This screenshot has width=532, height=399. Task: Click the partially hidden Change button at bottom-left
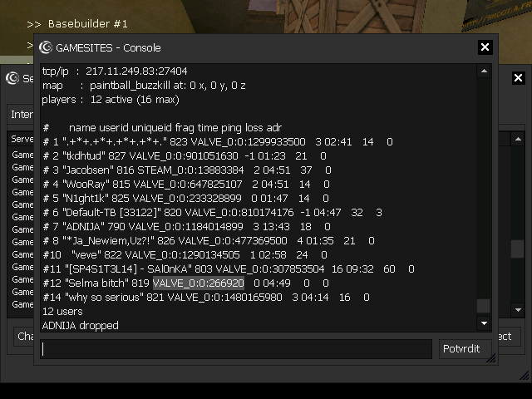point(24,336)
